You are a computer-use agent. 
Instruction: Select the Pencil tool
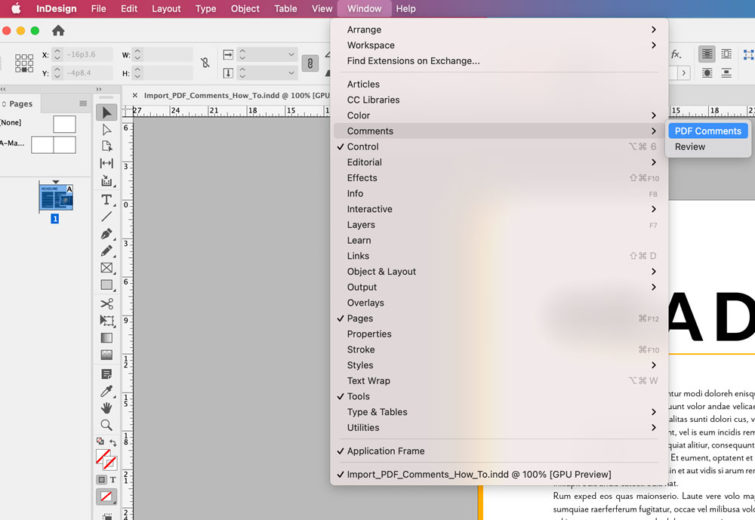coord(106,251)
